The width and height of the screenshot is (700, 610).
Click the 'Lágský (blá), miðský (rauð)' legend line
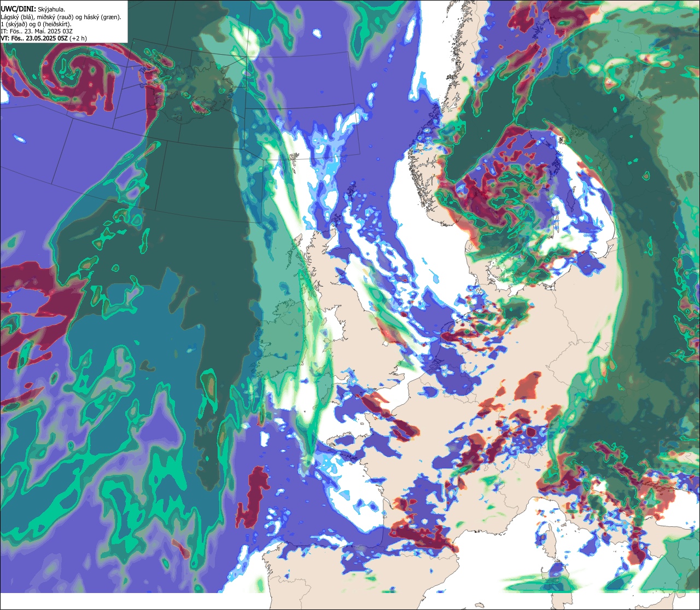click(61, 17)
